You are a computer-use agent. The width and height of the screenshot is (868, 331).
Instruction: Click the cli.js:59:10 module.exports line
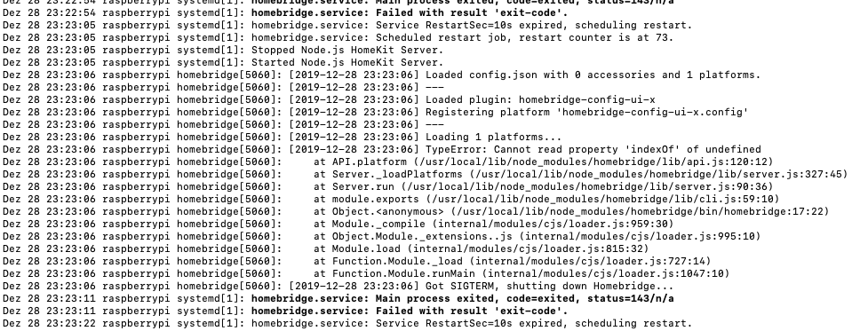[391, 199]
